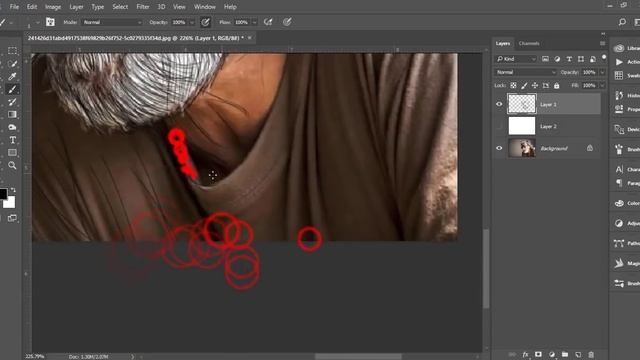The height and width of the screenshot is (360, 640).
Task: Toggle pressure for opacity
Action: pos(205,22)
